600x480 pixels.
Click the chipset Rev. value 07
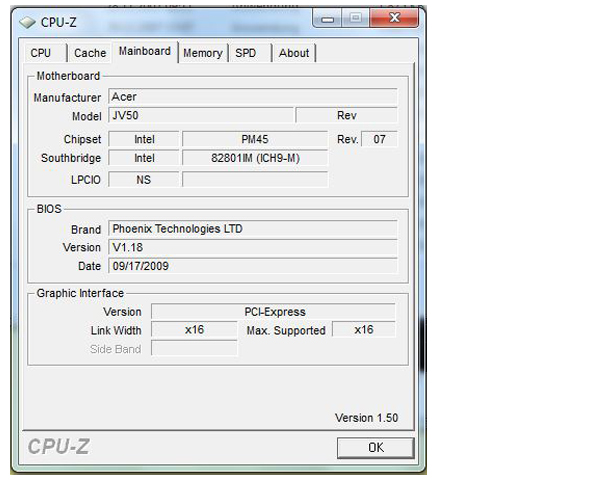(x=379, y=139)
